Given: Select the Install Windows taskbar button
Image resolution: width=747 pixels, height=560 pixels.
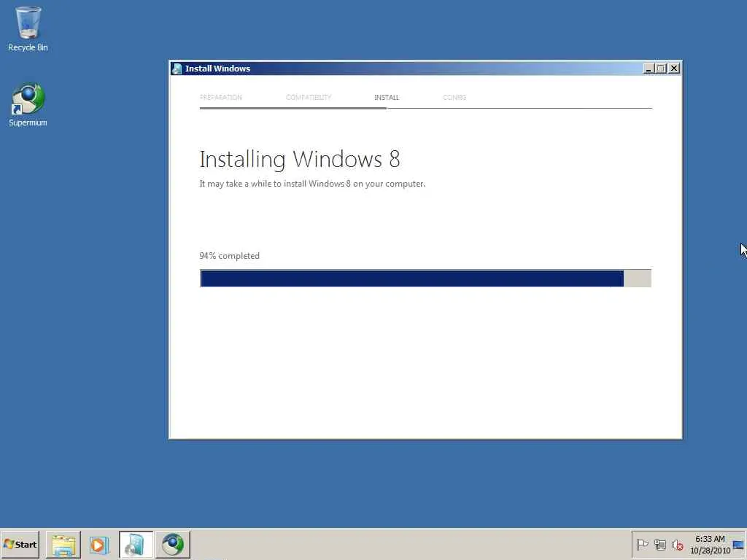Looking at the screenshot, I should 136,544.
